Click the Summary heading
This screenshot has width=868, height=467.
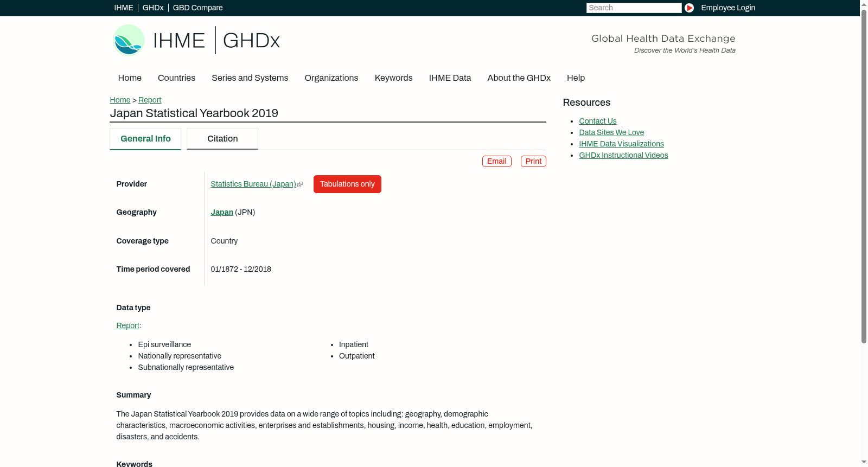133,395
